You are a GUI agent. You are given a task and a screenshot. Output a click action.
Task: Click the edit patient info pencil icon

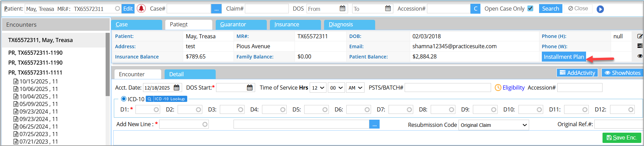click(640, 36)
